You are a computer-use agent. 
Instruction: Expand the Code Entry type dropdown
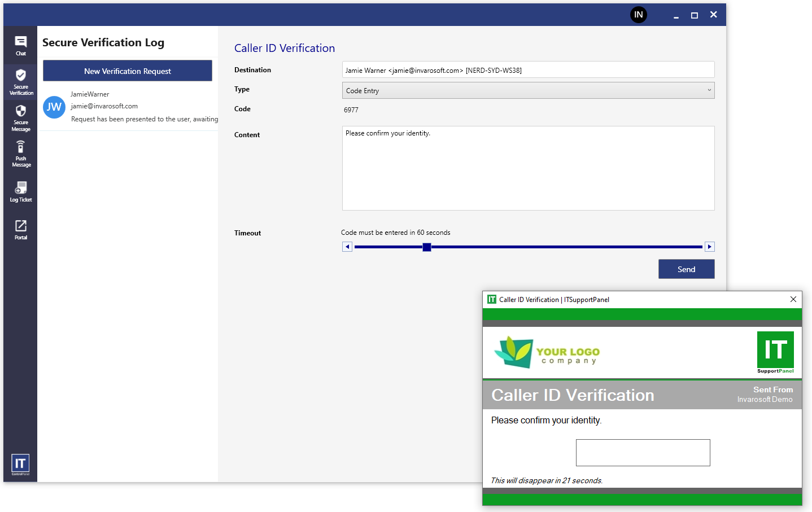(528, 90)
